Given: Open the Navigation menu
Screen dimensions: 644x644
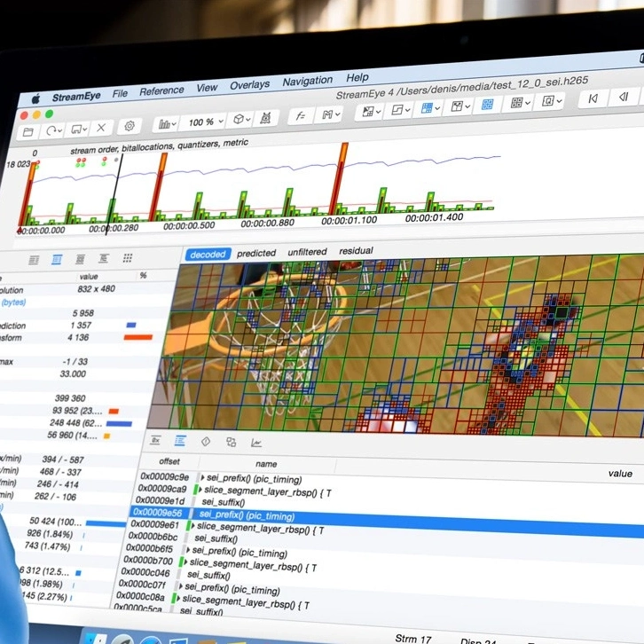Looking at the screenshot, I should [x=308, y=81].
